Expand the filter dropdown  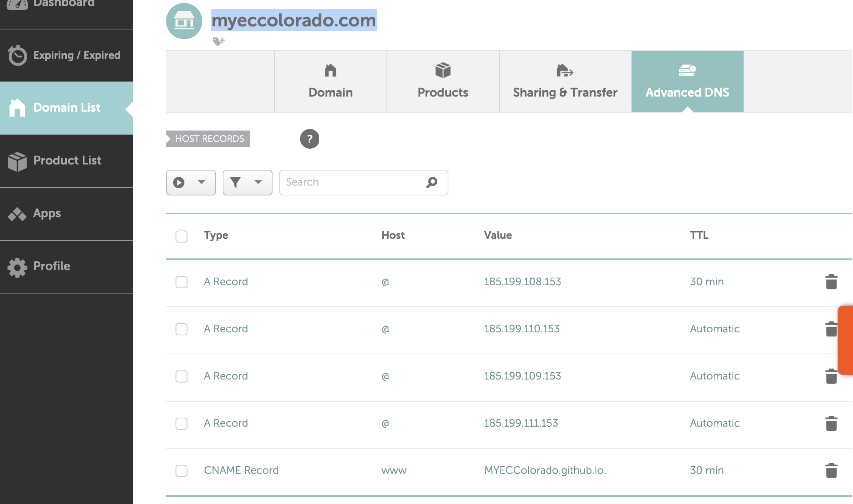(x=247, y=183)
